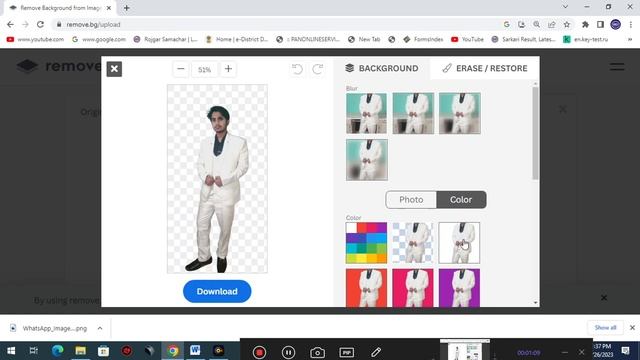The image size is (640, 360).
Task: Open a new browser tab
Action: tap(127, 8)
